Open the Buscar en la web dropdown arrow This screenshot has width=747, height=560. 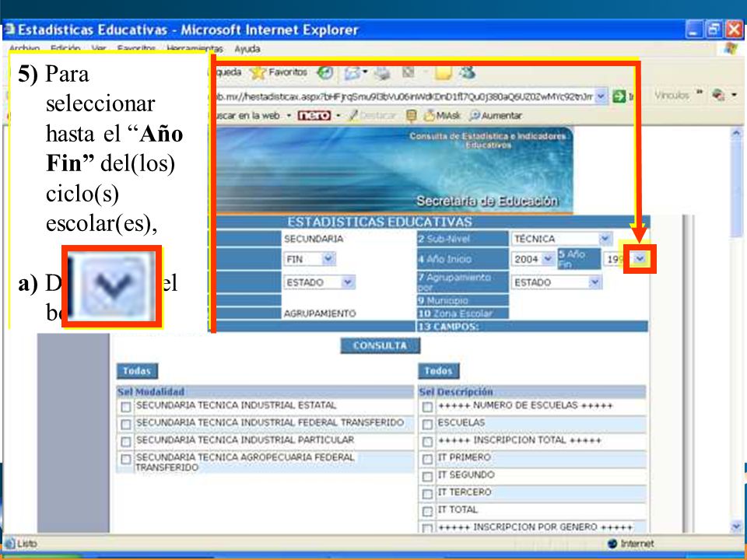pos(289,115)
